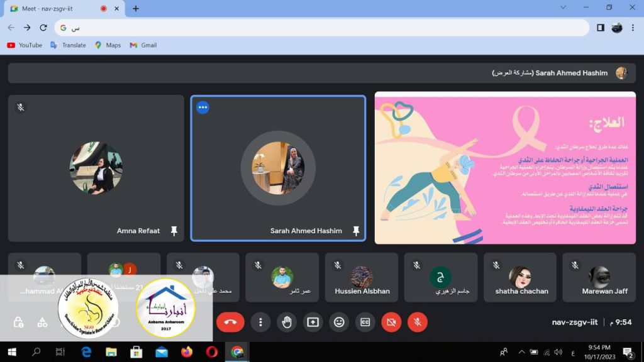Image resolution: width=644 pixels, height=362 pixels.
Task: Open more options in Meet toolbar
Action: pos(260,322)
